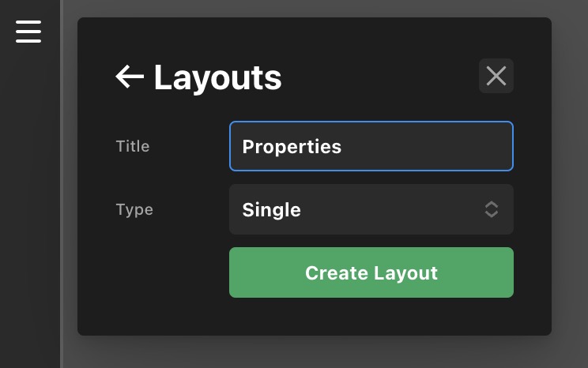Dismiss the modal using the X icon

496,76
